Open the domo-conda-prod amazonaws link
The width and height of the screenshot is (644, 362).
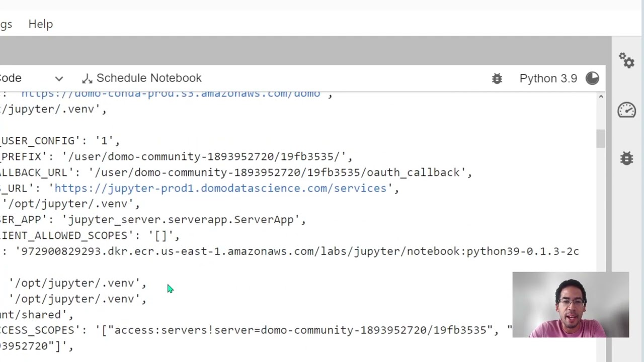(171, 94)
